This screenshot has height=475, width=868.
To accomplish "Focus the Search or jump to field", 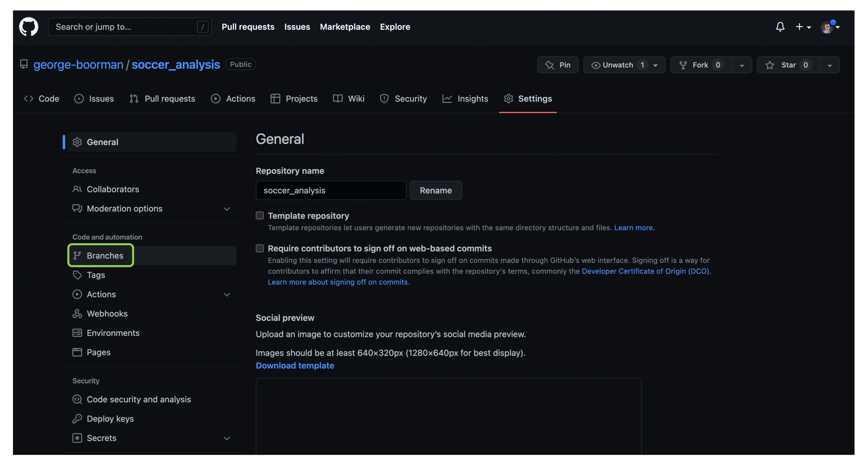I will tap(130, 27).
